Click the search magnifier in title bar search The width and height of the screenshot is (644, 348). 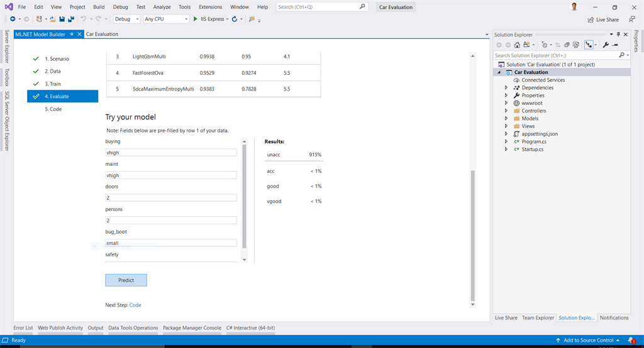click(x=362, y=6)
